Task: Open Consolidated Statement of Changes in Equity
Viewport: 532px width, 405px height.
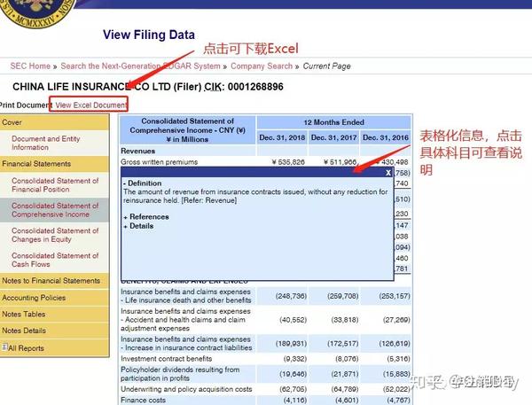Action: tap(55, 235)
